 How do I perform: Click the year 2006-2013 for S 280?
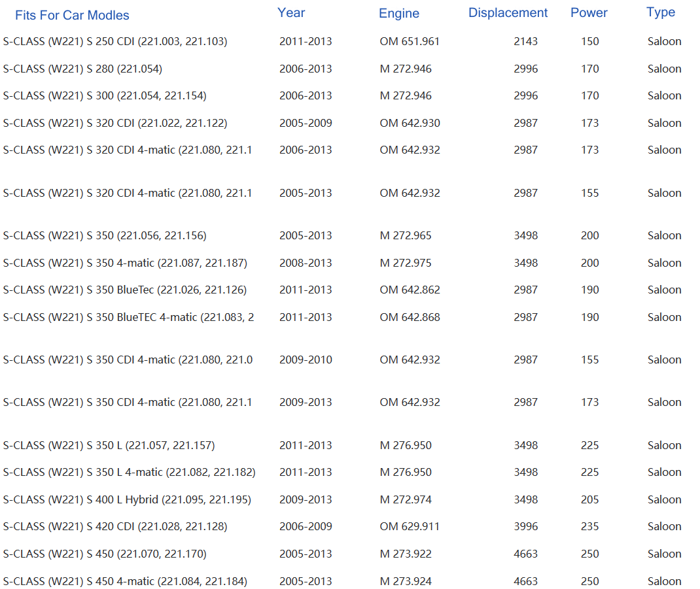(306, 69)
